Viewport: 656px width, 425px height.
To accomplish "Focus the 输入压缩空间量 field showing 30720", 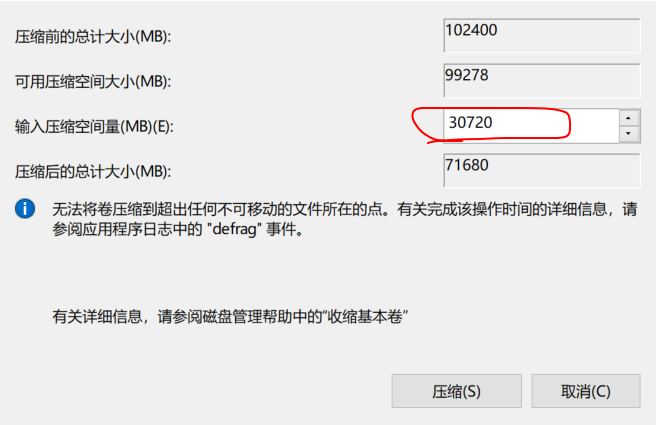I will 531,125.
